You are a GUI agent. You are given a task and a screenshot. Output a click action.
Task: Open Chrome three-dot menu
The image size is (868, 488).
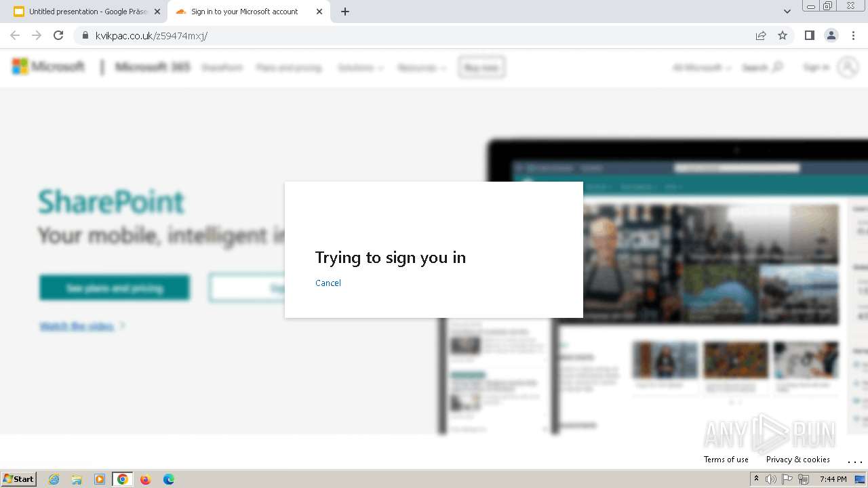(x=853, y=35)
